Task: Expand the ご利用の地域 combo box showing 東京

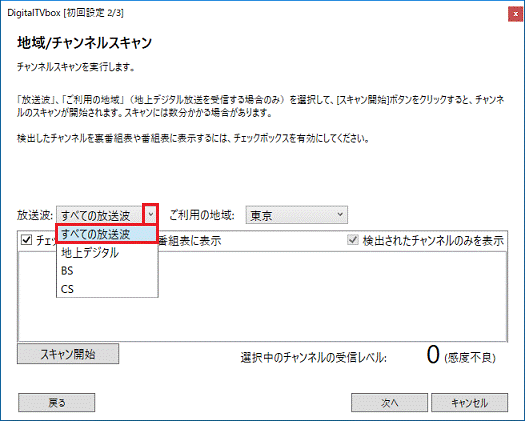Action: point(297,215)
